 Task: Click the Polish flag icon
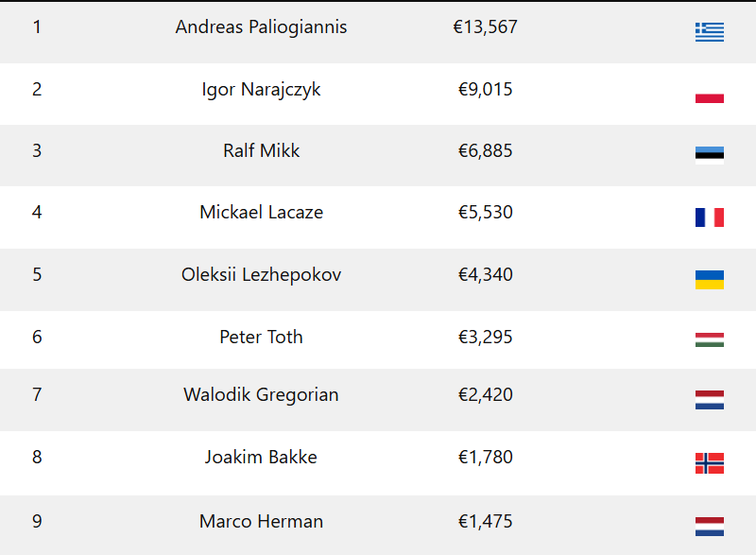click(x=709, y=94)
